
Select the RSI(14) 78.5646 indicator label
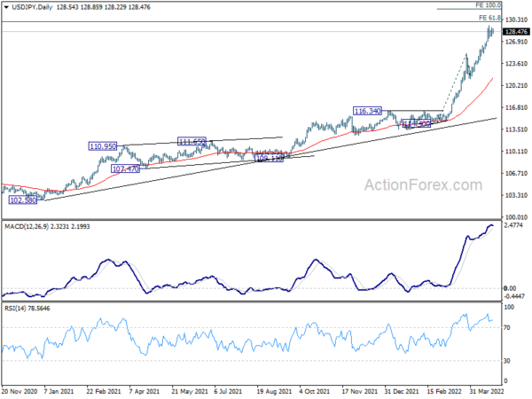(x=27, y=309)
